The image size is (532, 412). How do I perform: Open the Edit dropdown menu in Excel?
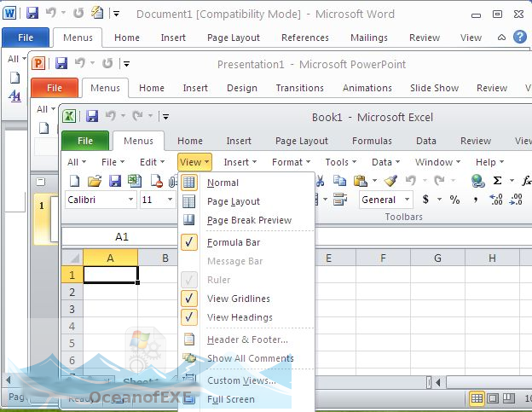click(x=152, y=162)
